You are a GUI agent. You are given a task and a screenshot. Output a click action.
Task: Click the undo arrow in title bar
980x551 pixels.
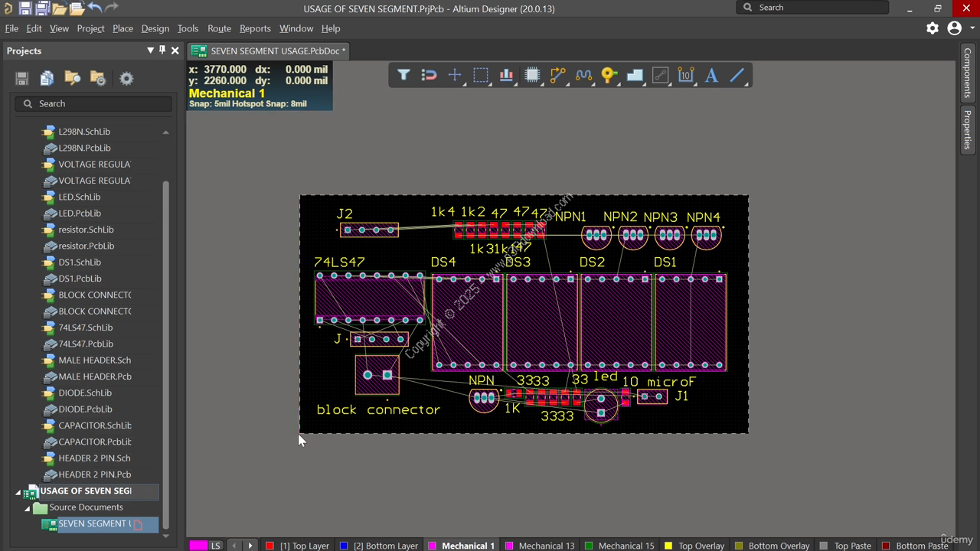click(x=94, y=8)
